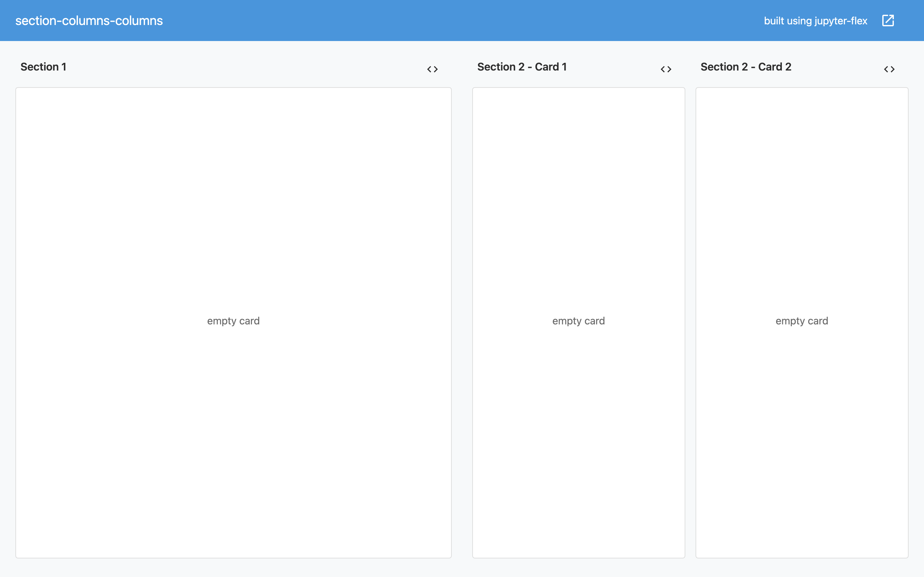Select the white card panel below Section 2 - Card 2
This screenshot has height=577, width=924.
point(802,191)
